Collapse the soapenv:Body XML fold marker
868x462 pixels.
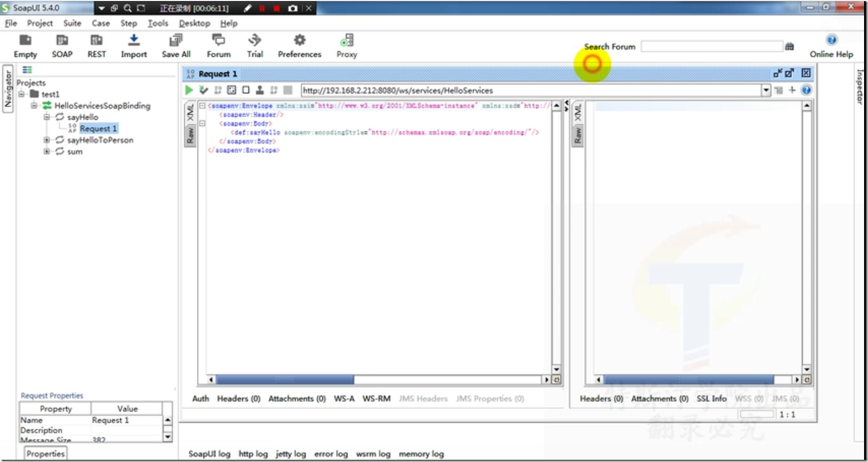202,123
